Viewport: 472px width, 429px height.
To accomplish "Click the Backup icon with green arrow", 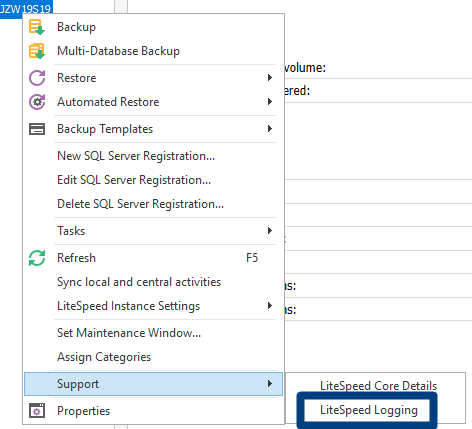I will coord(37,27).
